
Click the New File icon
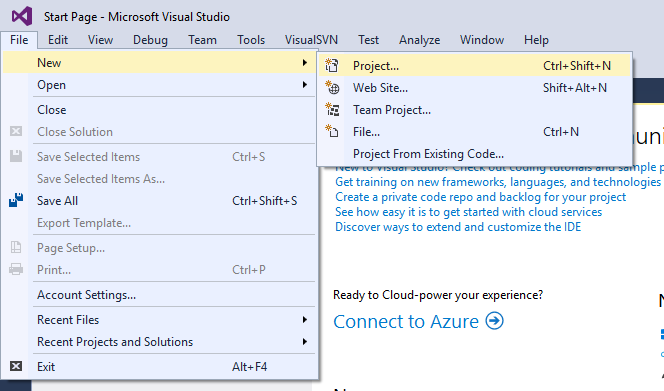pyautogui.click(x=332, y=131)
